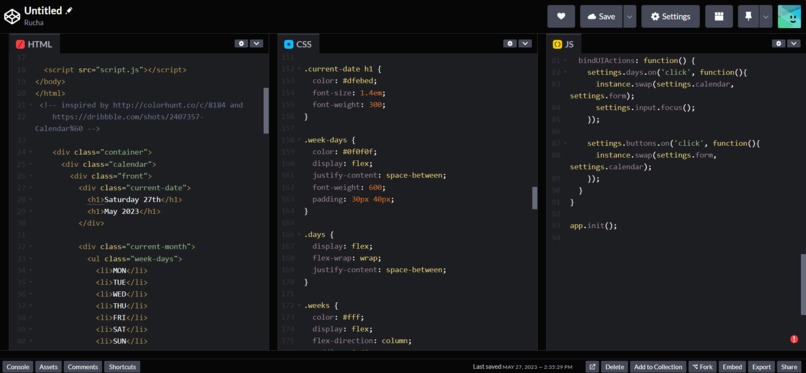This screenshot has height=373, width=806.
Task: Click the JS editor vertical scrollbar thumb
Action: 803,284
